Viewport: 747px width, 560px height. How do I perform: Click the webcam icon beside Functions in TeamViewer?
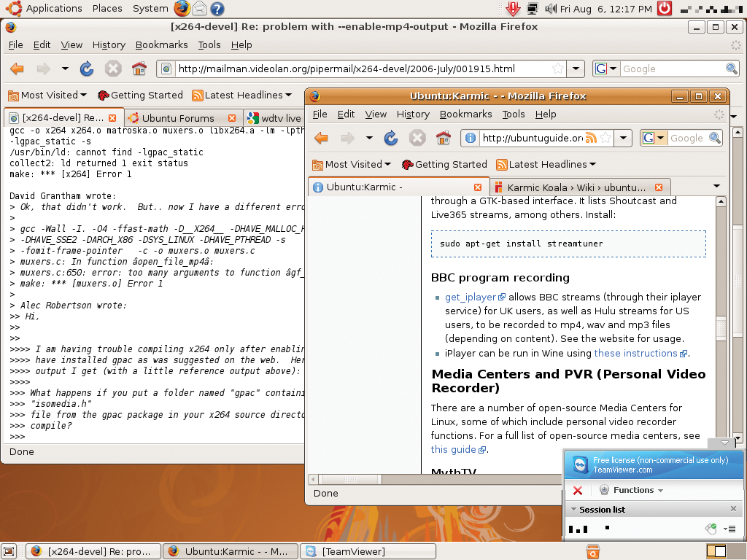tap(604, 490)
